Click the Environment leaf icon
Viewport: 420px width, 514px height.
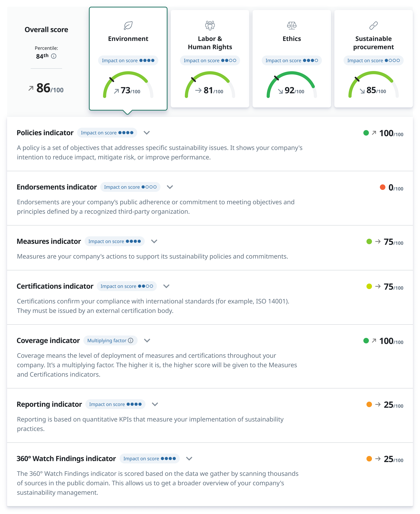[128, 25]
